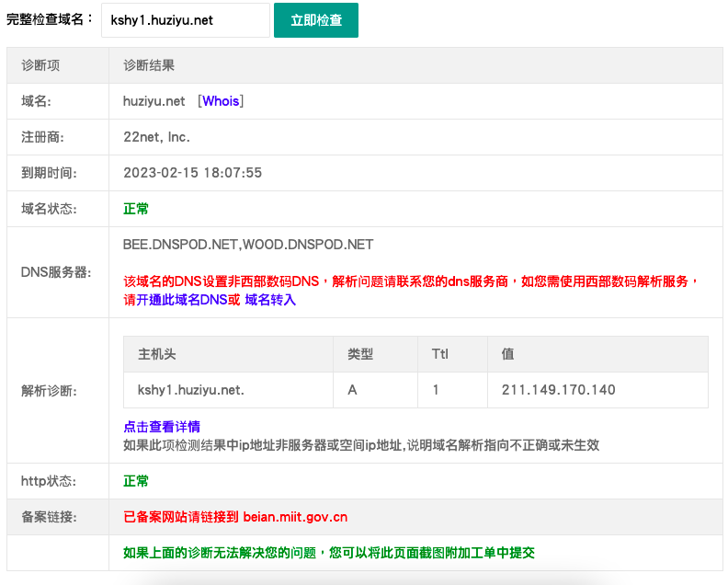728x585 pixels.
Task: Click the expiry date 2023-02-15 18:07:55
Action: click(x=193, y=173)
